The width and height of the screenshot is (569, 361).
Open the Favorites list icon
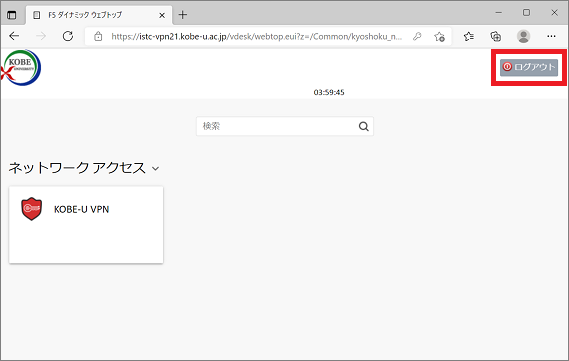point(468,36)
